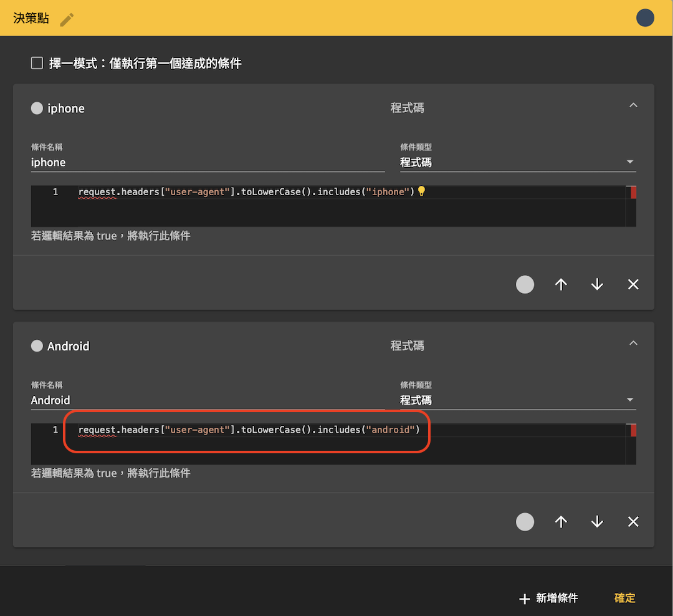Edit the iphone 條件名稱 field

click(x=208, y=162)
